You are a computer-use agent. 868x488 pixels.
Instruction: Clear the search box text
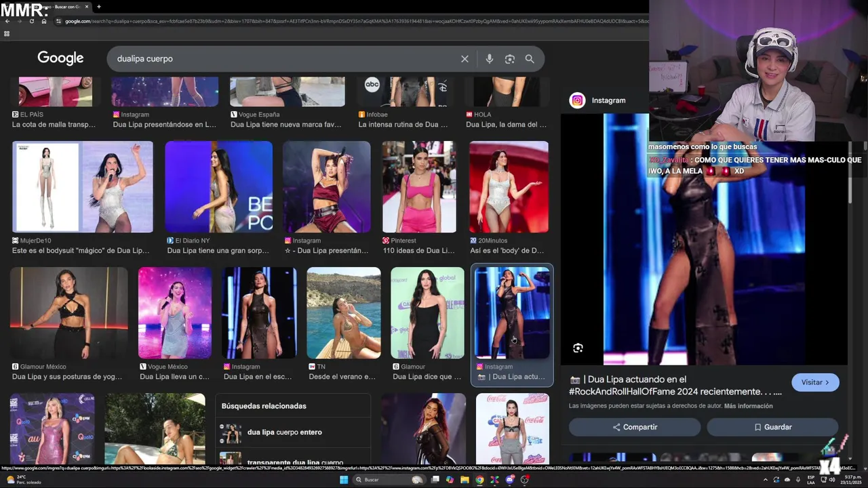click(x=465, y=59)
